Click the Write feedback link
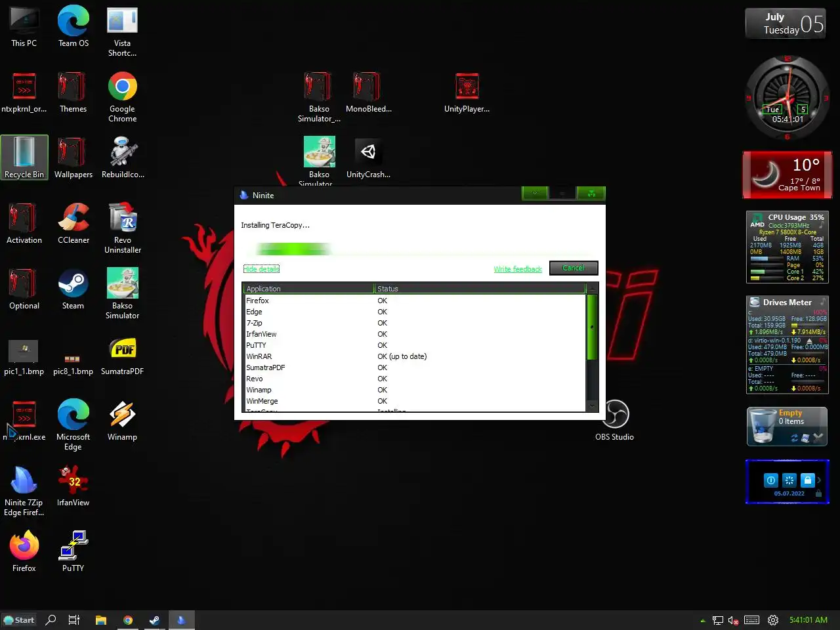Screen dimensions: 840x630 pyautogui.click(x=518, y=269)
